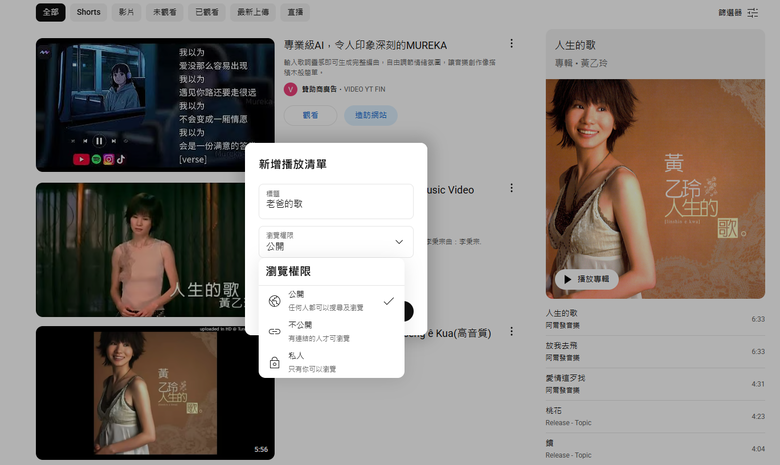Image resolution: width=780 pixels, height=465 pixels.
Task: Select the 不公開 unlisted option
Action: click(331, 331)
